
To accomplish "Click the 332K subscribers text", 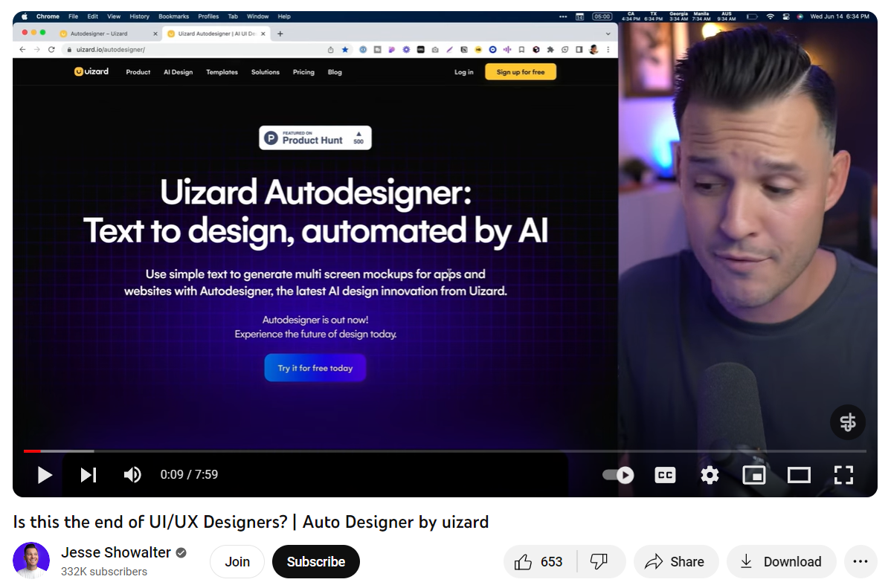I will [x=104, y=572].
